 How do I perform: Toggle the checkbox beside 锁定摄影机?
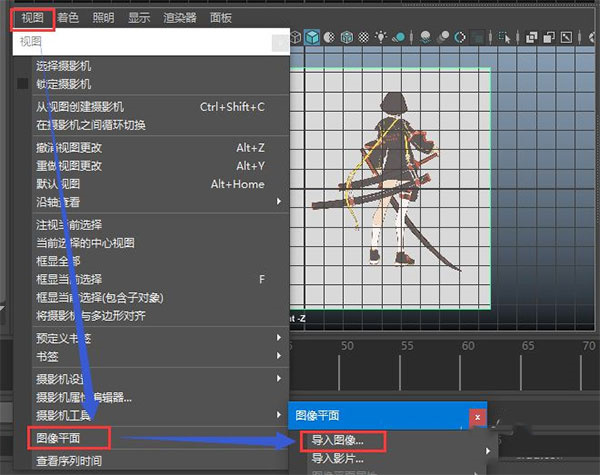[x=24, y=84]
